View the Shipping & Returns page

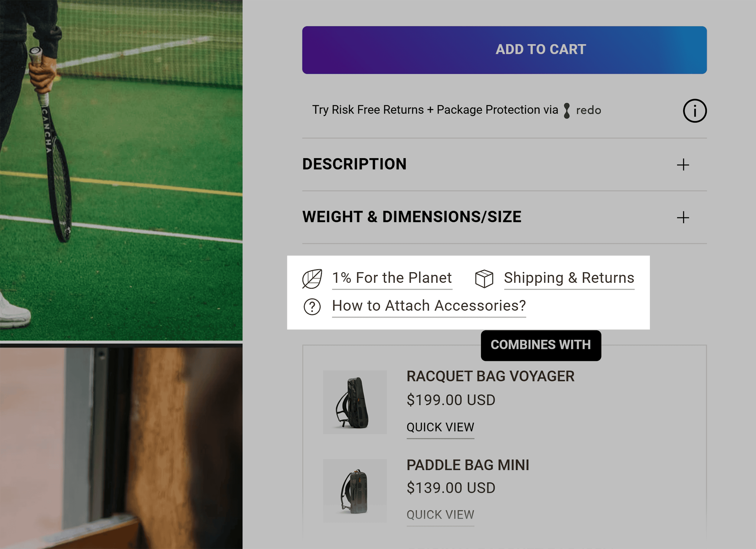pos(569,278)
